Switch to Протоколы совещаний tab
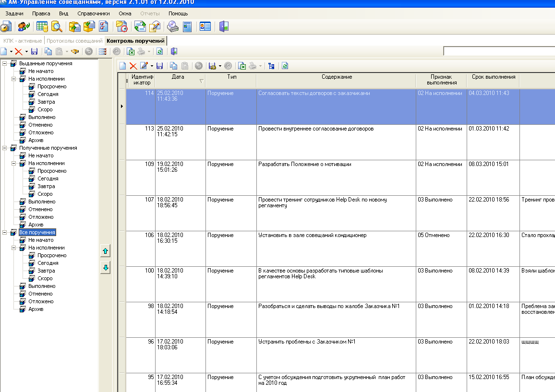555x392 pixels. point(74,41)
